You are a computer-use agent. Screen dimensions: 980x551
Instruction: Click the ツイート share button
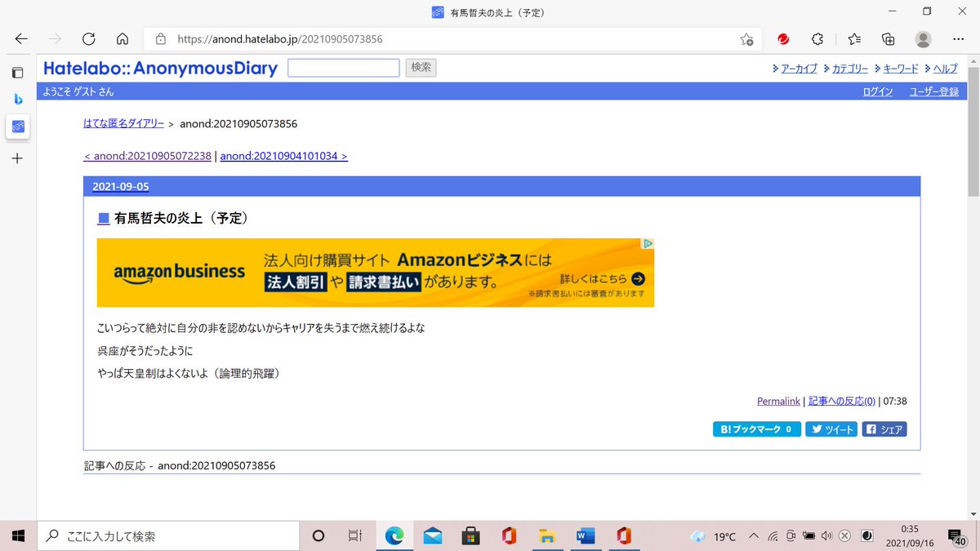831,429
